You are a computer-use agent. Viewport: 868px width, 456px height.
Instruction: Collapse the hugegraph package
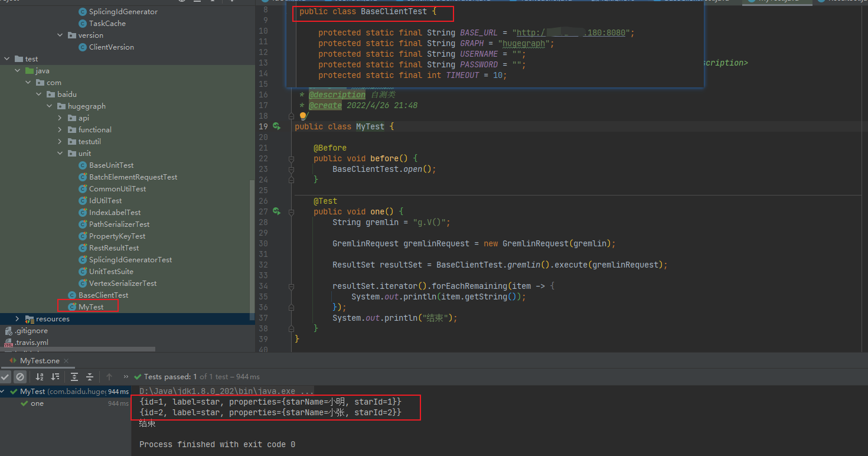pyautogui.click(x=50, y=106)
